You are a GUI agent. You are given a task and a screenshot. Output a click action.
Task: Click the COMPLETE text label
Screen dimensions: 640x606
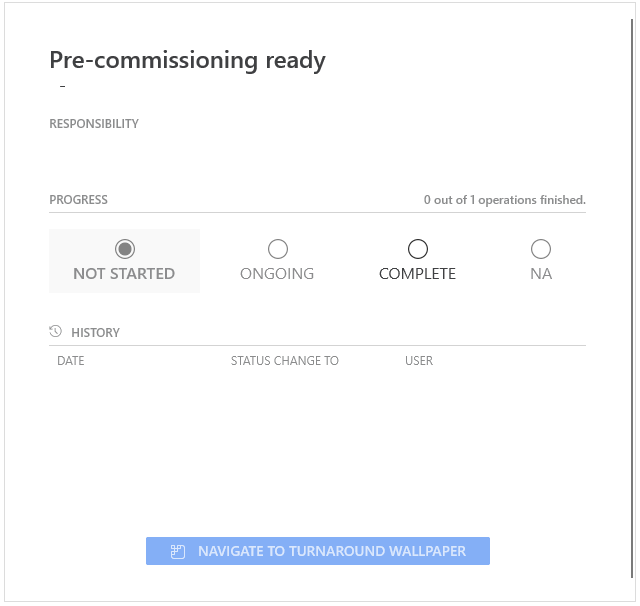(x=417, y=274)
